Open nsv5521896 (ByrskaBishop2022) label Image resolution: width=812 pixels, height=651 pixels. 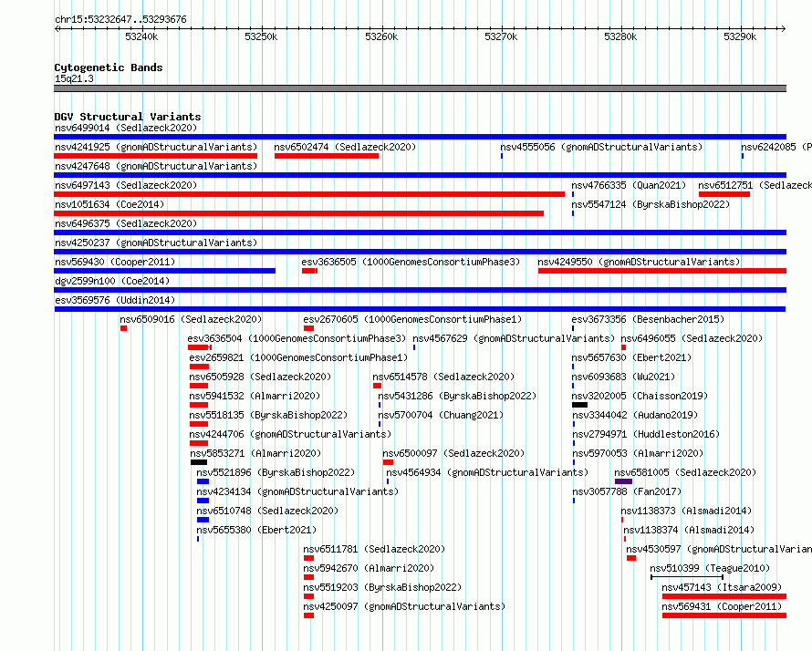(276, 472)
